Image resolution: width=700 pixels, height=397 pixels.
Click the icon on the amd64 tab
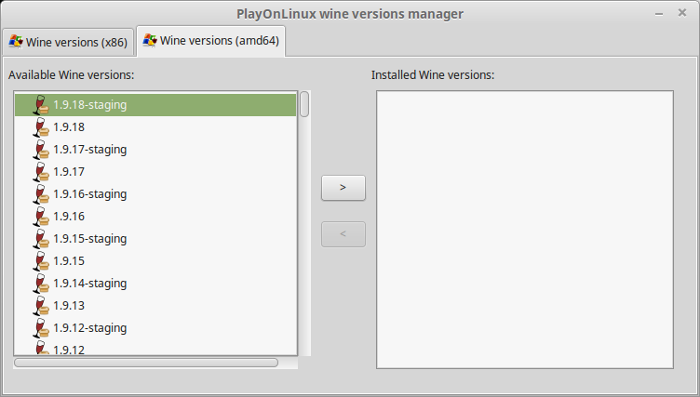(x=150, y=40)
